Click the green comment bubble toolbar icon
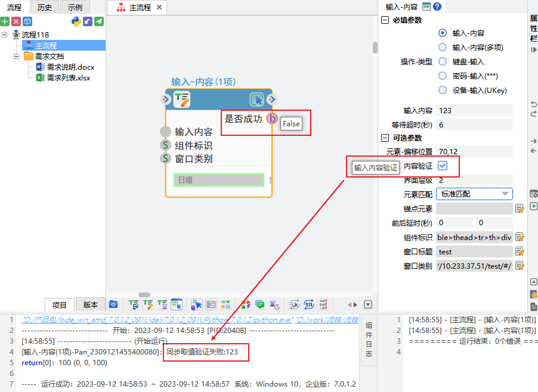 coord(260,304)
